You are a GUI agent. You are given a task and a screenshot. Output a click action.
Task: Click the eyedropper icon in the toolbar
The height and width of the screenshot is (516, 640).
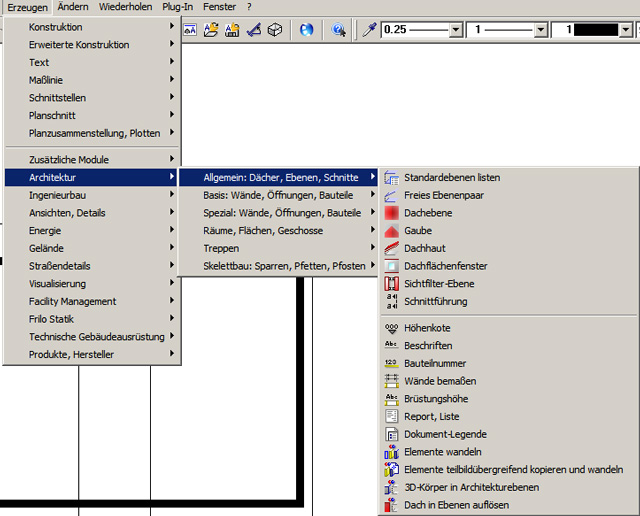pos(369,30)
